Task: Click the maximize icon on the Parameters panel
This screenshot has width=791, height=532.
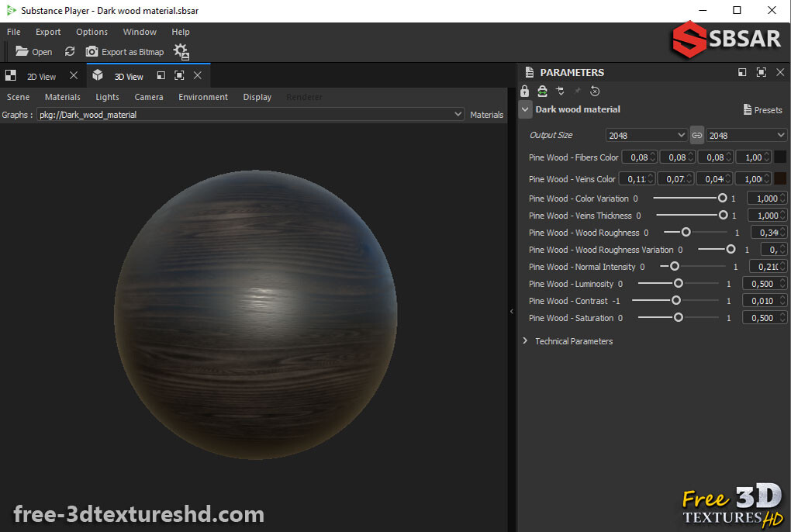Action: coord(761,72)
